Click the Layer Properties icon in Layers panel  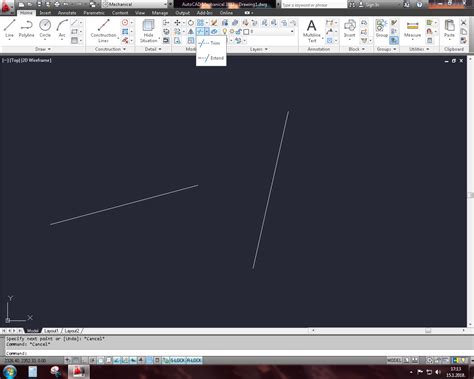coord(225,23)
